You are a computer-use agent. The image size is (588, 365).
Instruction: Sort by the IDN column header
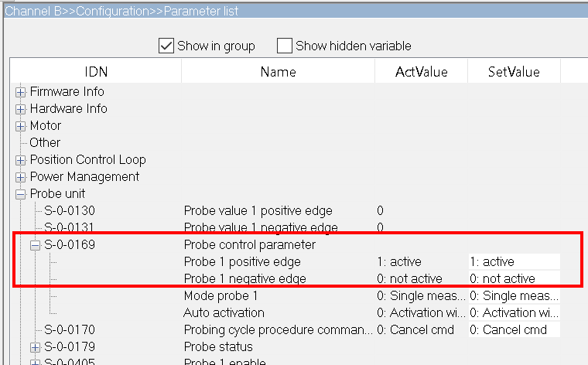(96, 72)
